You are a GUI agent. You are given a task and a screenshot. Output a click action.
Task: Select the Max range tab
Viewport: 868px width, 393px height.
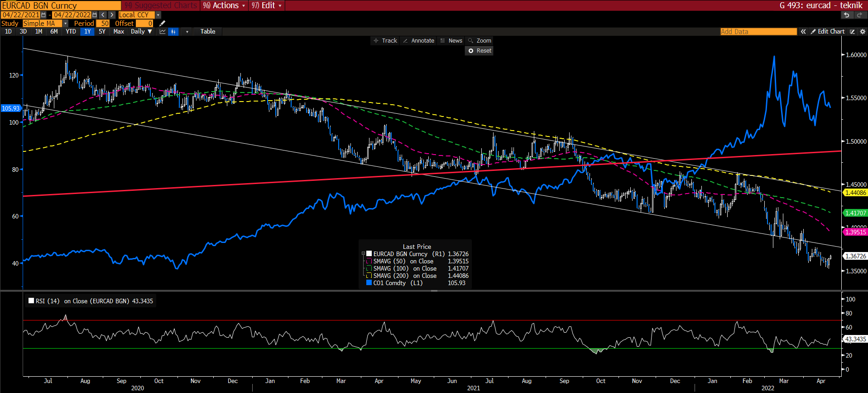[x=119, y=31]
